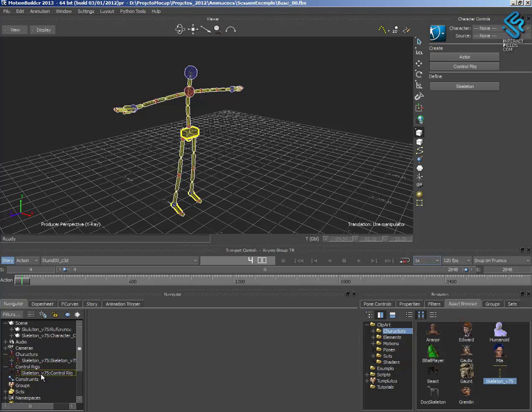Open the Python Tools menu
Viewport: 532px width, 412px height.
point(133,11)
